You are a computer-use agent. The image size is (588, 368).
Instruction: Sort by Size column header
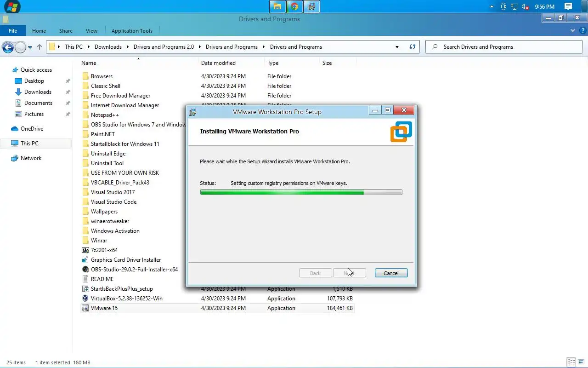327,63
